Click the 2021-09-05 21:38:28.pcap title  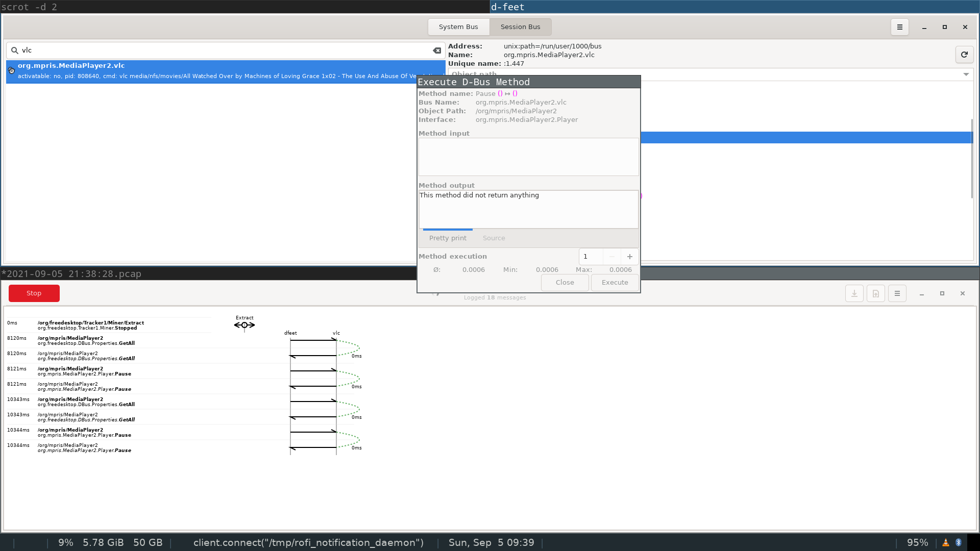pos(71,274)
